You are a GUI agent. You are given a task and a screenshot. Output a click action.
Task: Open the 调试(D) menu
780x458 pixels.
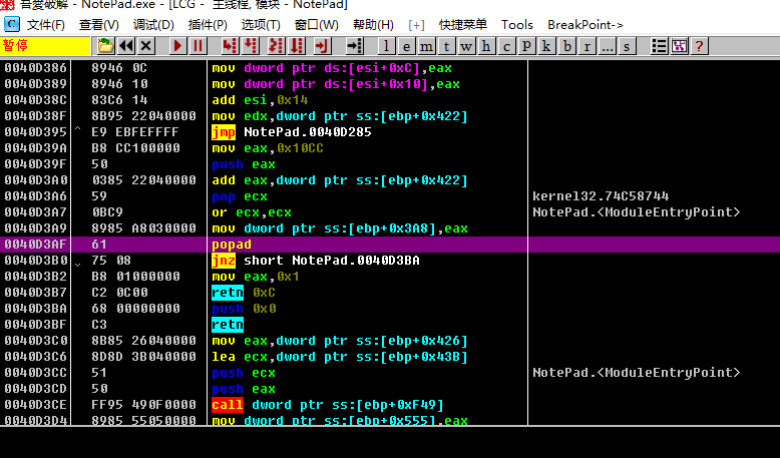[153, 24]
